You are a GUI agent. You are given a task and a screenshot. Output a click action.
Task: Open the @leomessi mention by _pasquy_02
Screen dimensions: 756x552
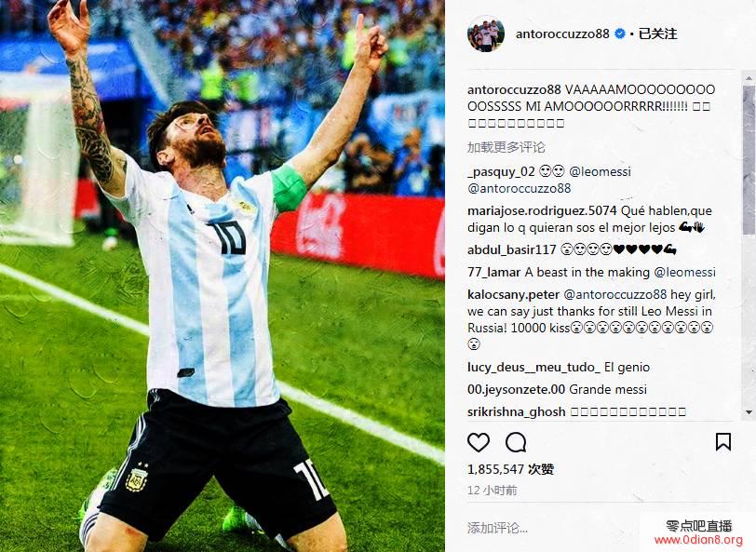coord(600,171)
